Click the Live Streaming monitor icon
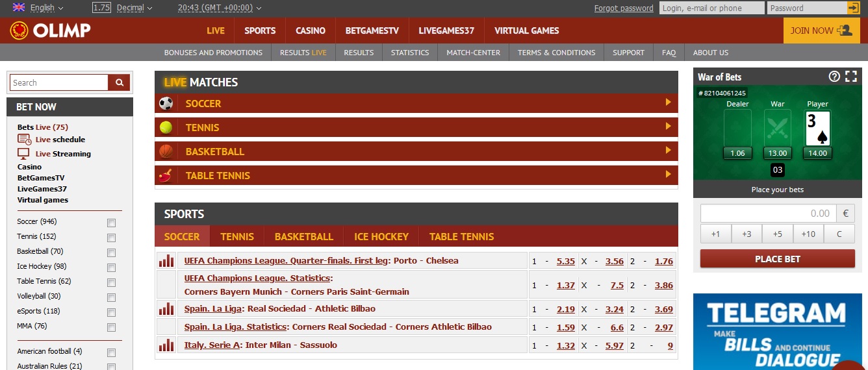Image resolution: width=868 pixels, height=370 pixels. coord(23,153)
